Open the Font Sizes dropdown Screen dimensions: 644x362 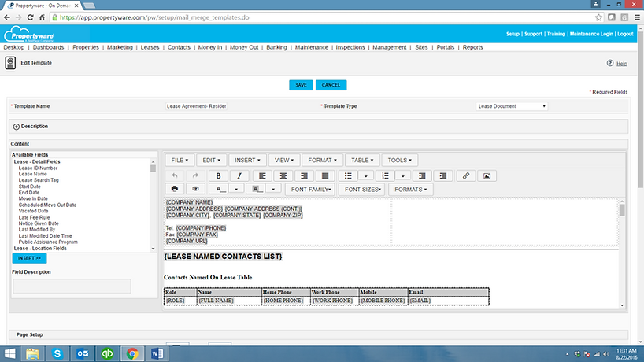[362, 189]
